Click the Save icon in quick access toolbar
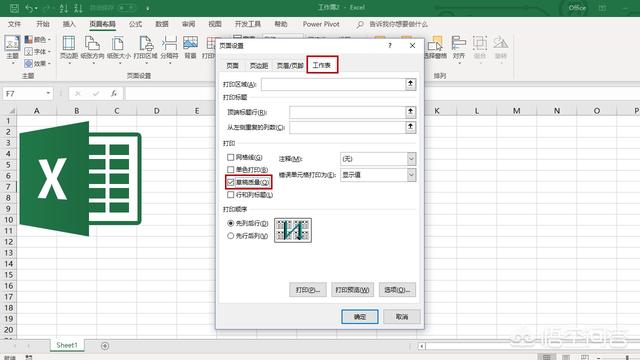 pos(14,8)
